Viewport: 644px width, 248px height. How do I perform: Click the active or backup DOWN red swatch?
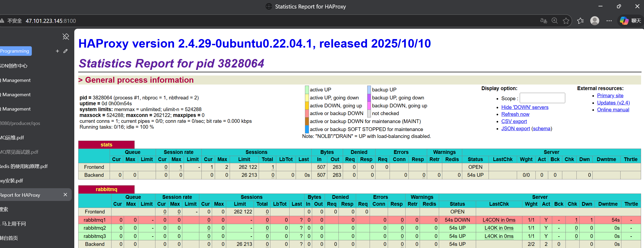[x=307, y=113]
